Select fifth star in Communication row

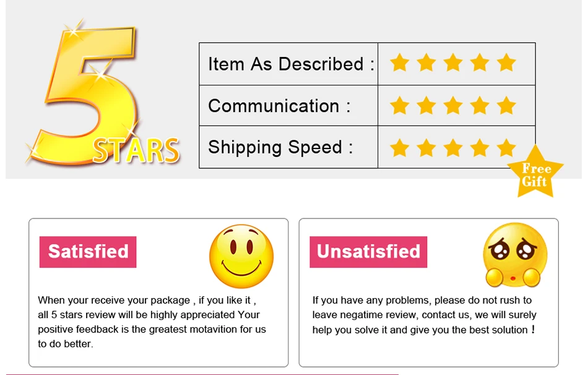click(507, 105)
